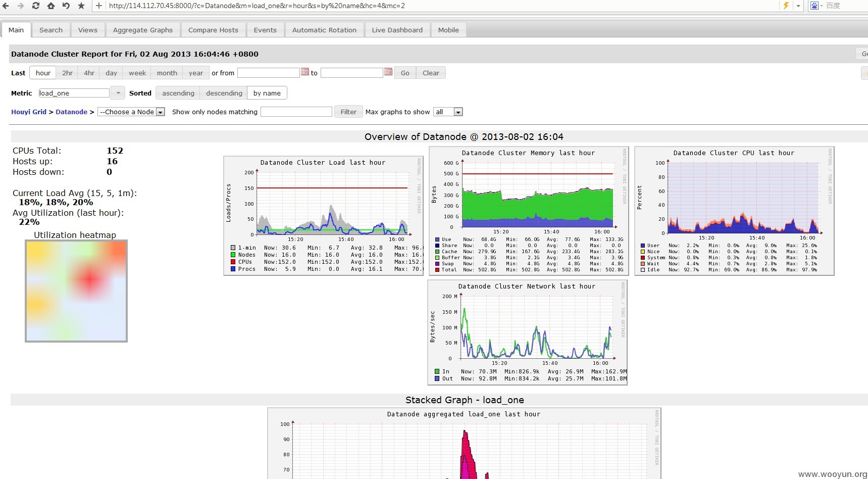
Task: Open calendar picker for start date
Action: (305, 72)
